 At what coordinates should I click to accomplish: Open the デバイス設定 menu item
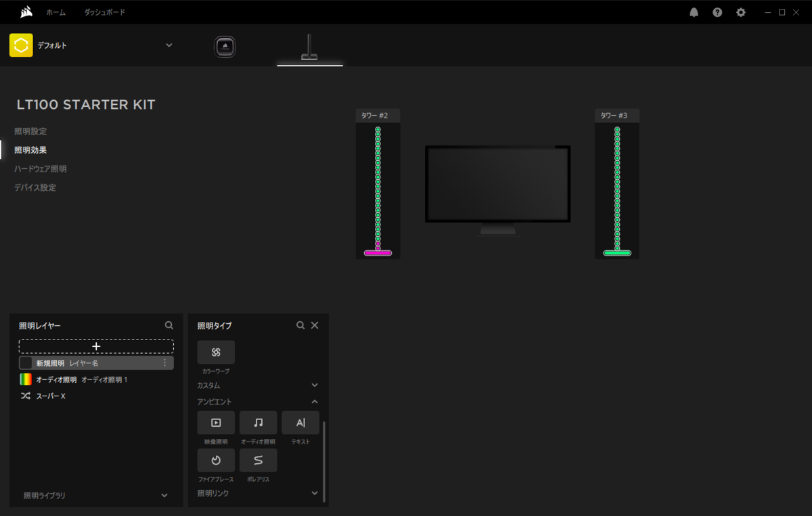point(35,187)
